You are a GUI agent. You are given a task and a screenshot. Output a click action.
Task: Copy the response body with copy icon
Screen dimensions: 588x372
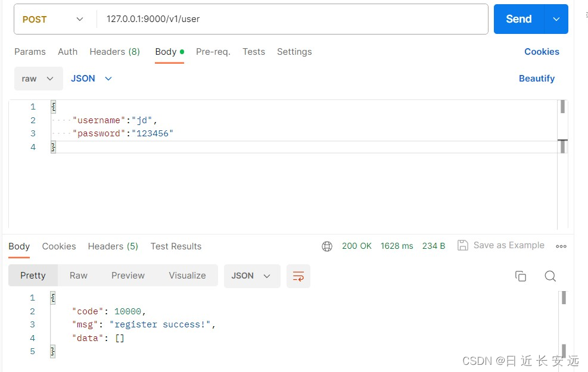click(521, 276)
